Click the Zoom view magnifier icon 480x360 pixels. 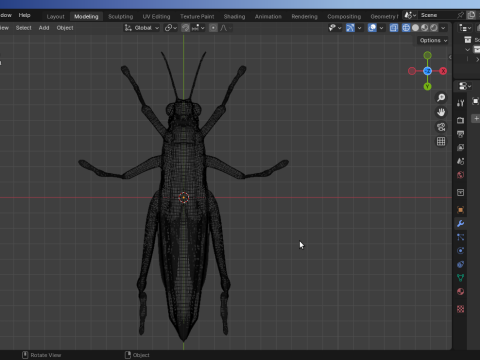(x=441, y=97)
